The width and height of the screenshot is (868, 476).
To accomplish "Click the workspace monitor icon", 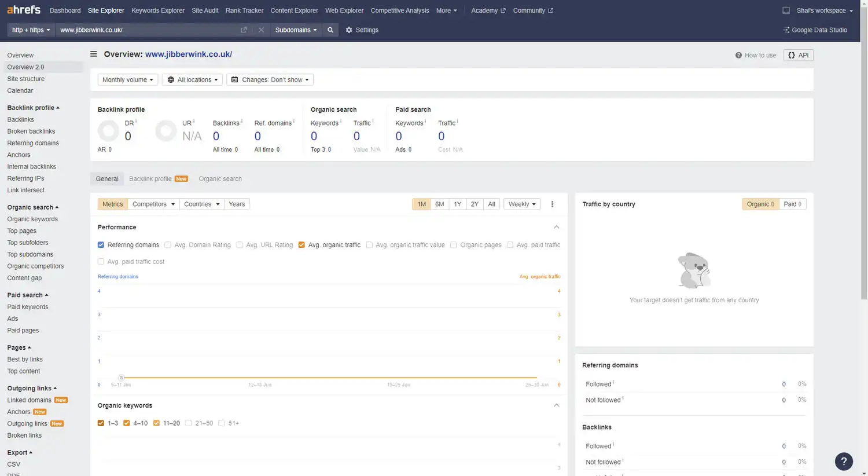I will [x=786, y=10].
